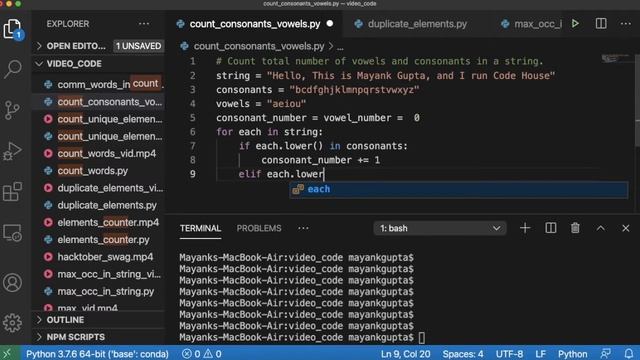
Task: Open the Extensions view
Action: coord(12,192)
